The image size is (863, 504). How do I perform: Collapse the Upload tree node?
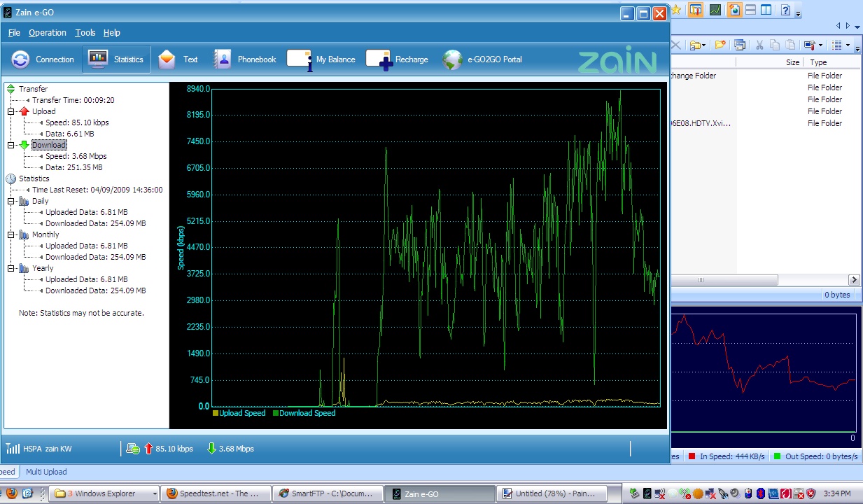pyautogui.click(x=11, y=111)
